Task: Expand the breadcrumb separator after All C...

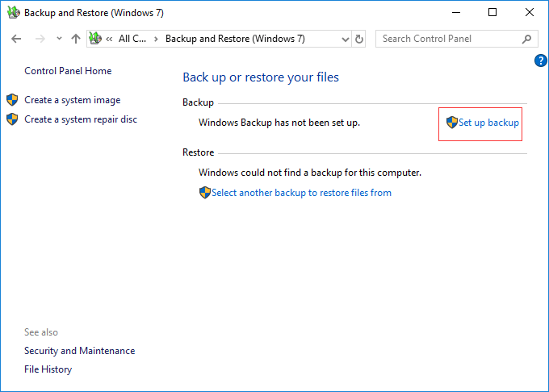Action: 156,39
